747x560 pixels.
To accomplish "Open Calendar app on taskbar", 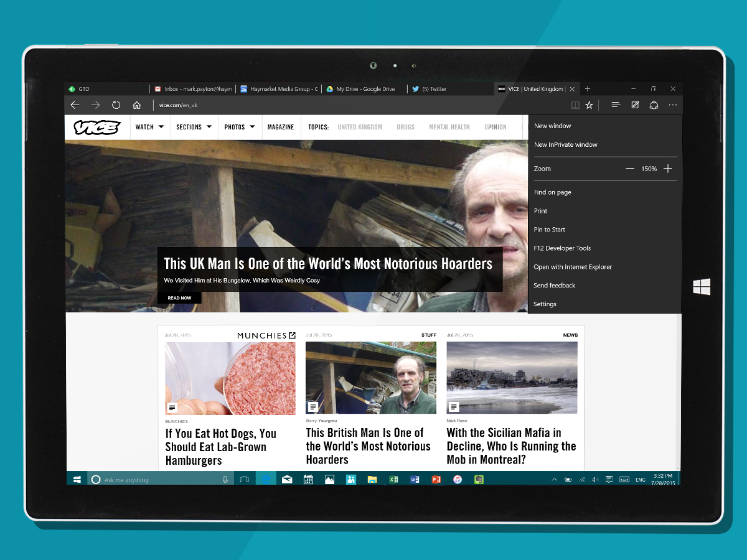I will pyautogui.click(x=308, y=480).
